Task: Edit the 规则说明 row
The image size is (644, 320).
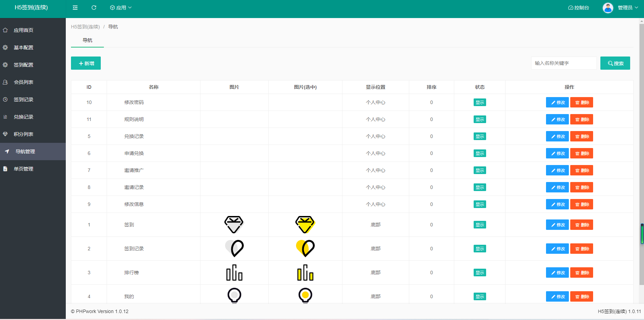Action: (557, 119)
